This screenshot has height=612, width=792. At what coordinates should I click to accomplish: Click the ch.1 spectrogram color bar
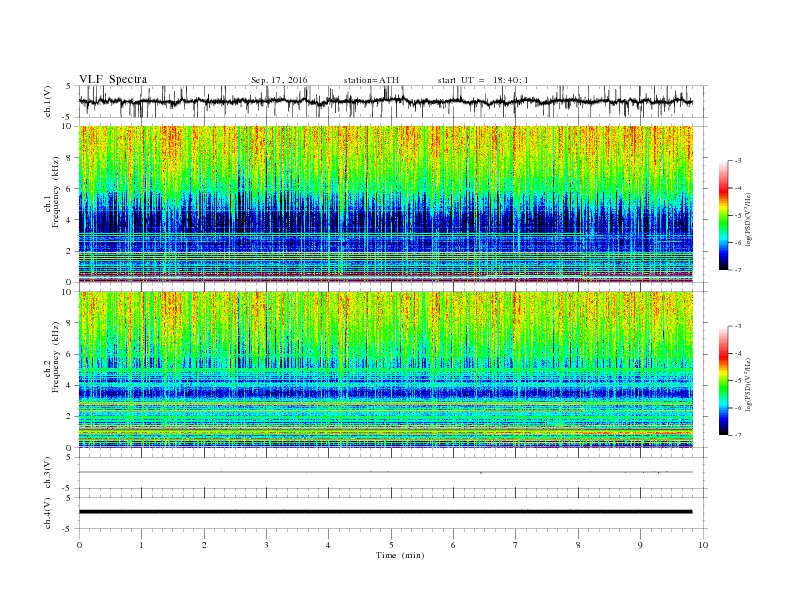723,215
